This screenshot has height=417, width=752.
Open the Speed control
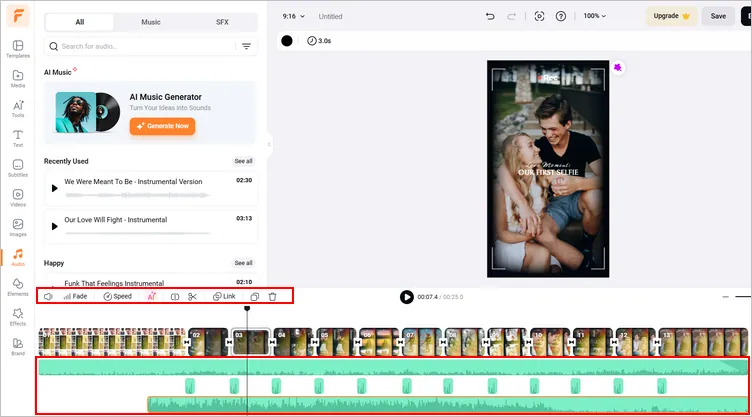coord(118,297)
